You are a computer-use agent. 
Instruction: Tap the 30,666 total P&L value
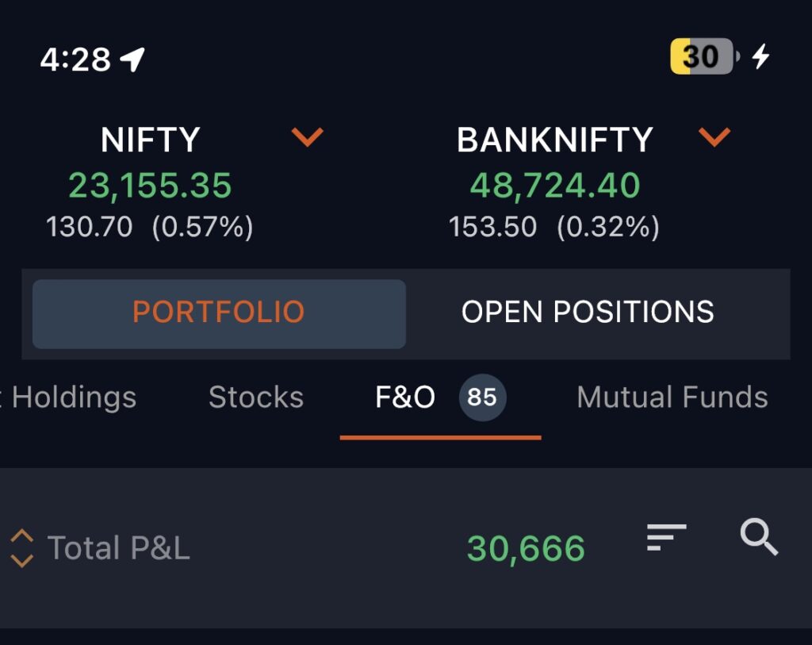[x=527, y=548]
